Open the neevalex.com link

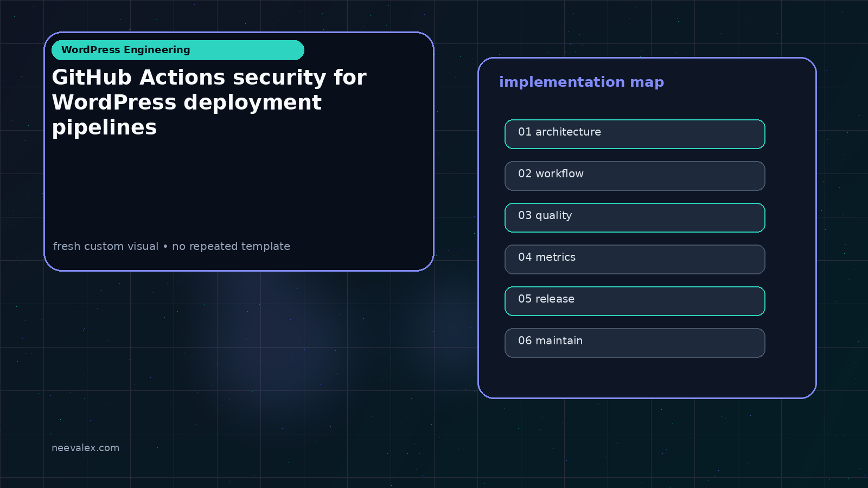coord(85,448)
